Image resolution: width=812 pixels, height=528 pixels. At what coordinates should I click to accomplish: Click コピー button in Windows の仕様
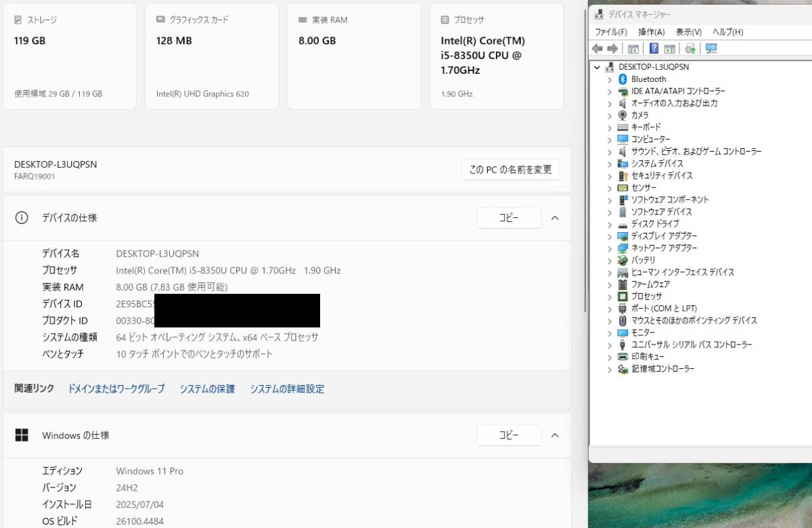[x=509, y=435]
